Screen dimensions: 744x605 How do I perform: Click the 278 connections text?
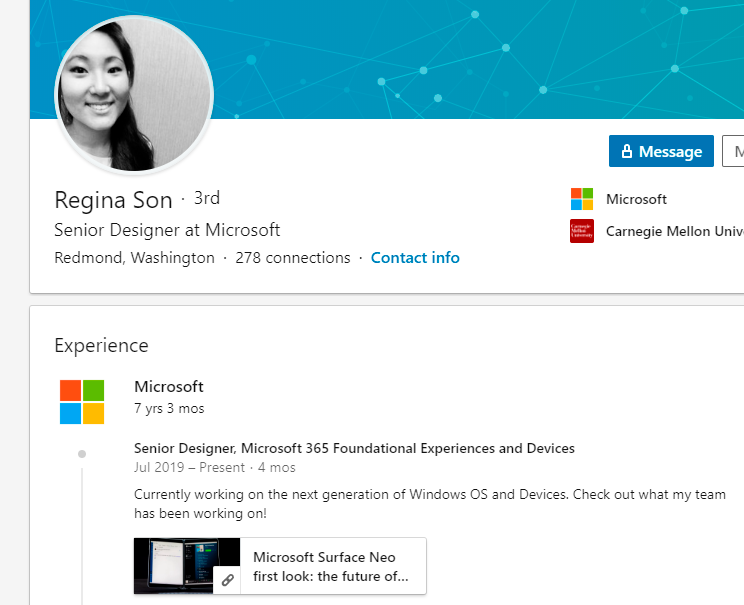point(293,258)
